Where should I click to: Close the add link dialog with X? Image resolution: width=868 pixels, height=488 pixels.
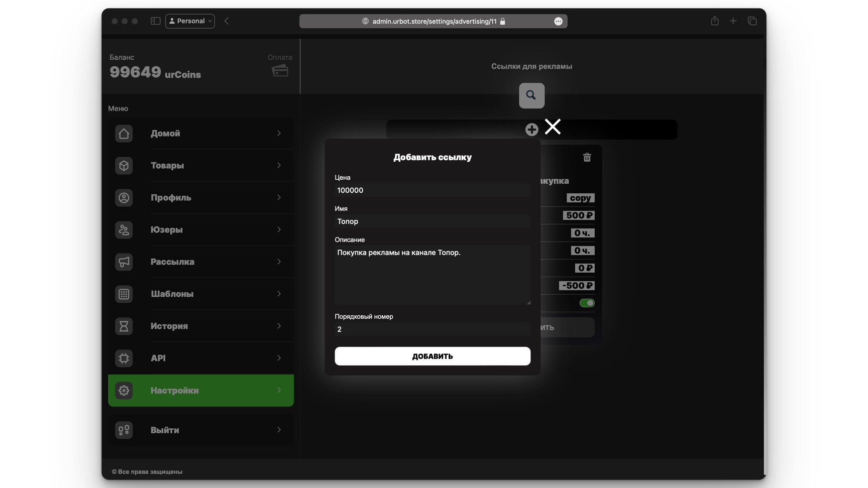coord(553,127)
